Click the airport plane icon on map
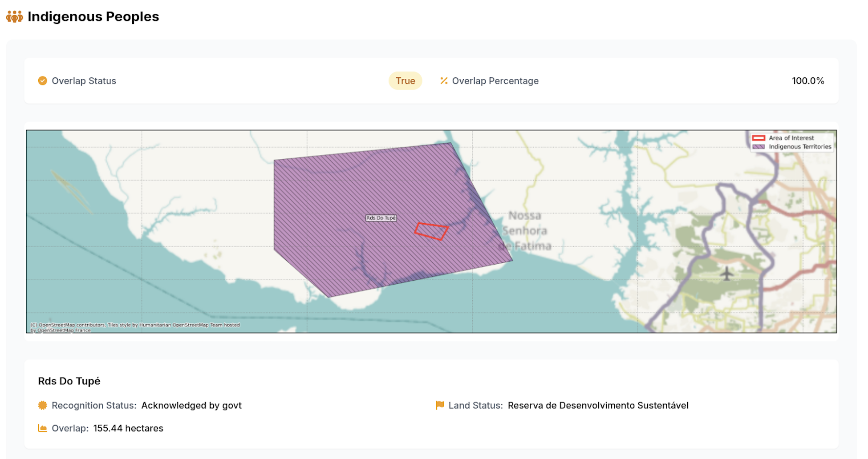The image size is (868, 459). (x=726, y=274)
